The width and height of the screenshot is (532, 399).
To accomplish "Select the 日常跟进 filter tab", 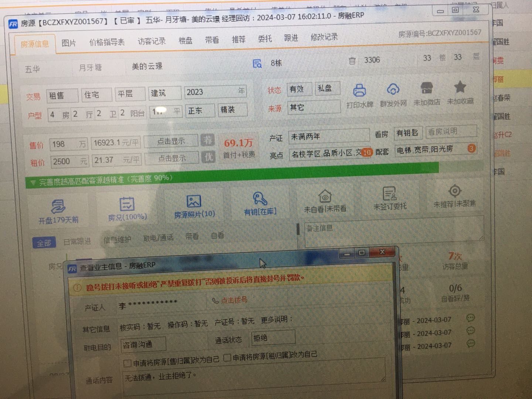I will [77, 242].
